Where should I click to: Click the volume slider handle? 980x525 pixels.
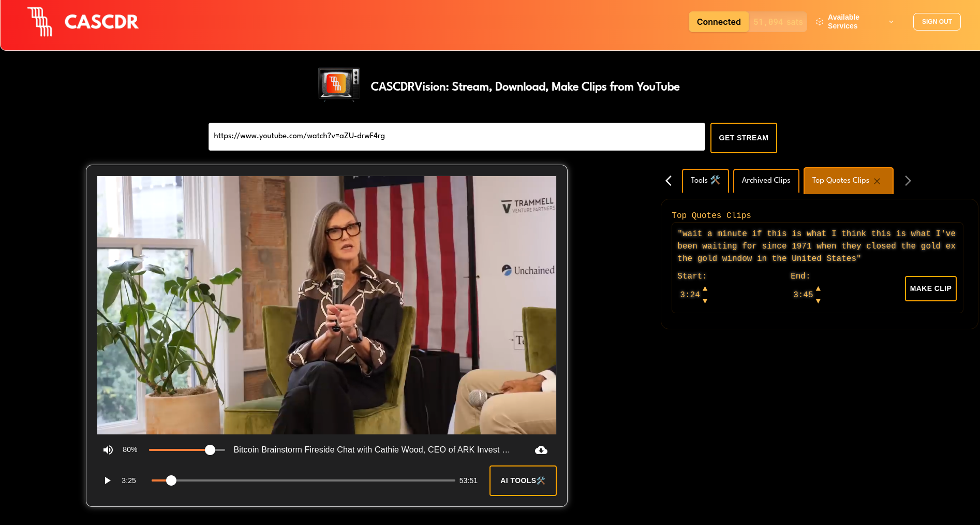pos(210,450)
